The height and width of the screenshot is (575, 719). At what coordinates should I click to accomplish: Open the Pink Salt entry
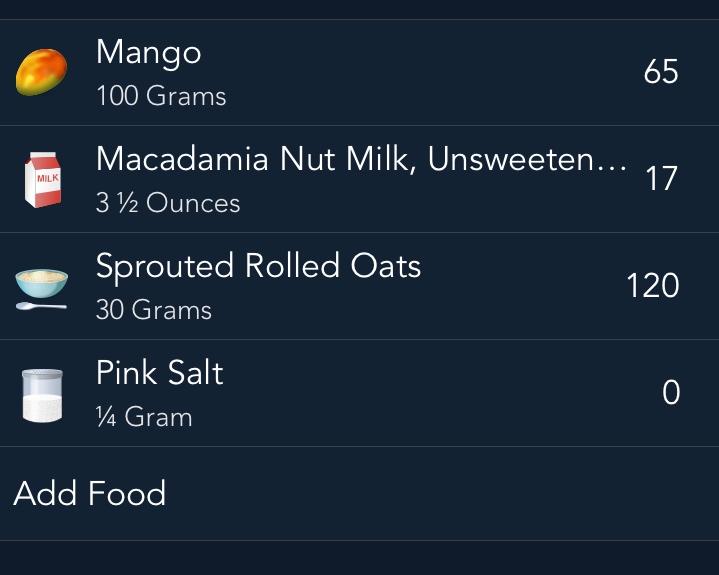click(360, 394)
